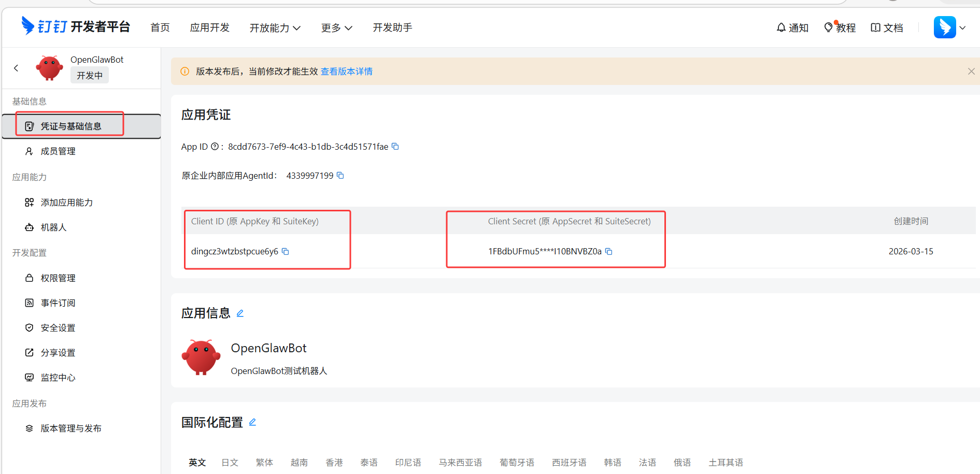Viewport: 980px width, 474px height.
Task: Click the 分享设置 share icon
Action: point(30,353)
